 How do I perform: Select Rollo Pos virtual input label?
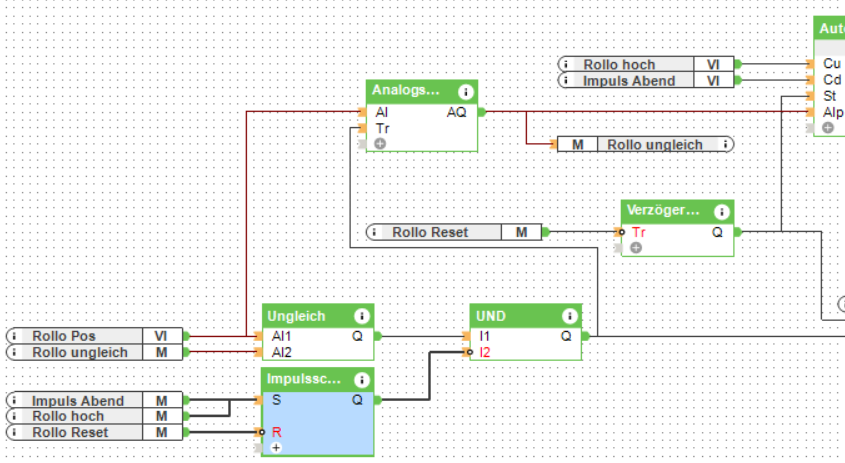click(64, 336)
